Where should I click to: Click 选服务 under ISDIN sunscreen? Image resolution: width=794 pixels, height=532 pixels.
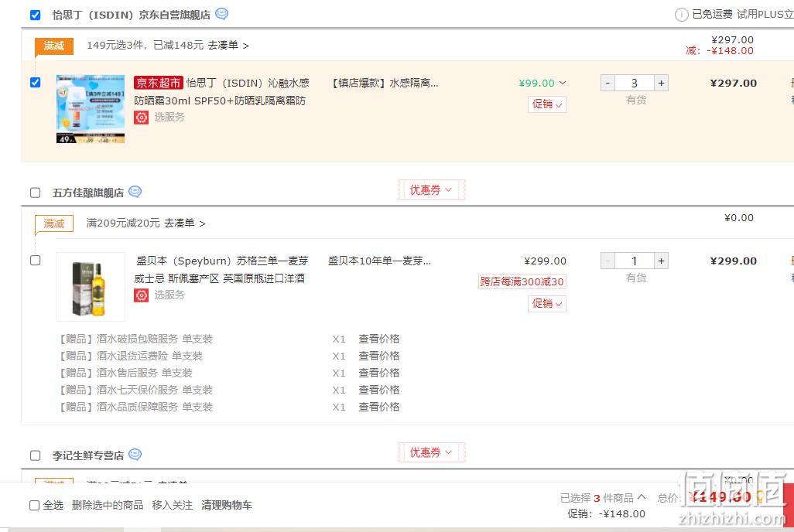tap(169, 117)
